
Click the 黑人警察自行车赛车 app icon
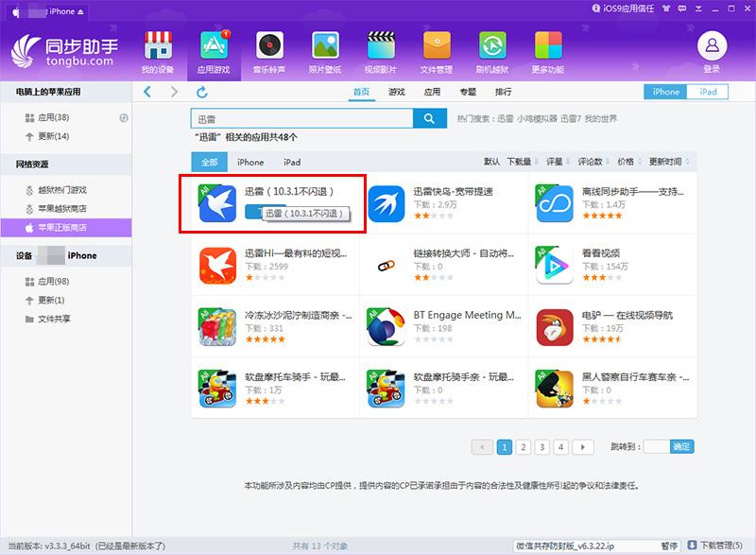(555, 389)
